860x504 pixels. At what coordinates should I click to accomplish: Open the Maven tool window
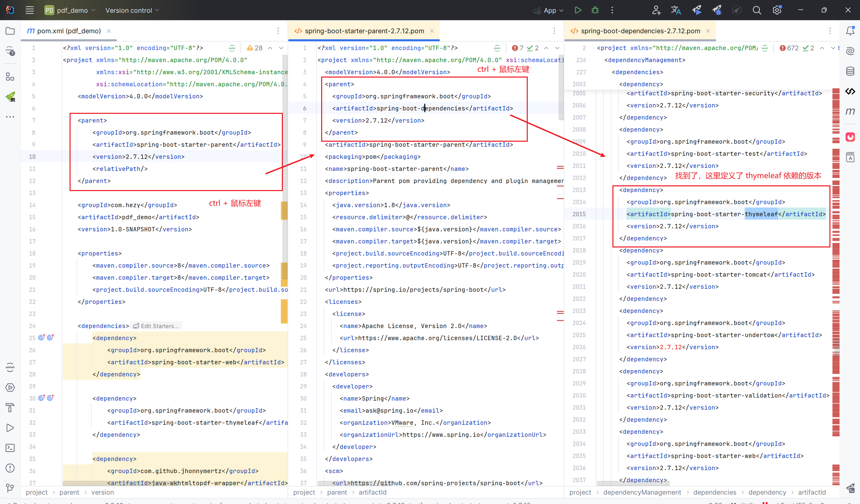850,111
